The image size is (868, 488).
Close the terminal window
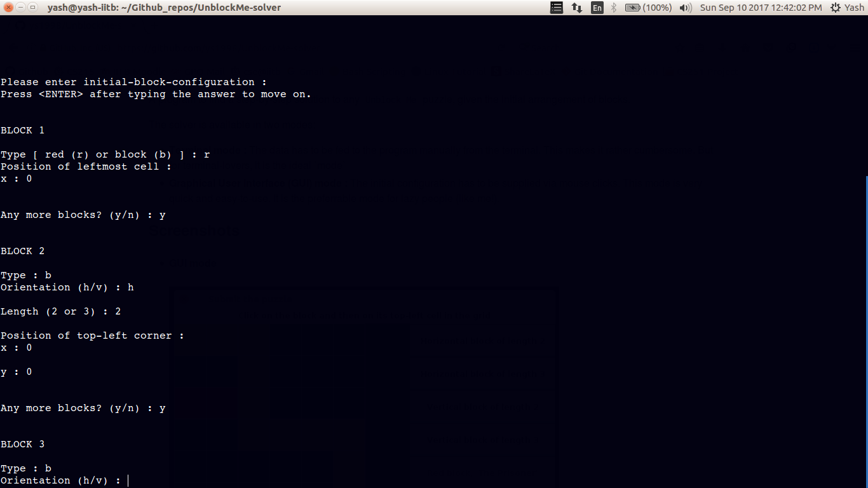(8, 8)
